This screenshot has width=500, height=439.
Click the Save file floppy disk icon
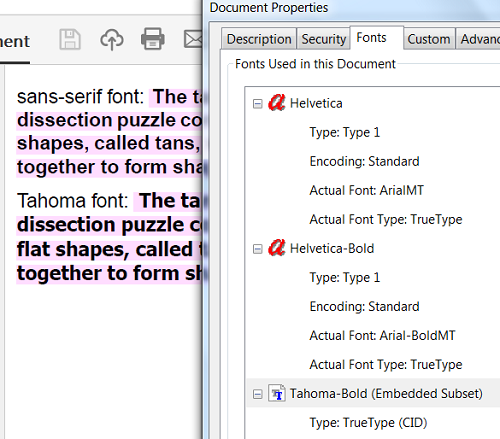(70, 40)
